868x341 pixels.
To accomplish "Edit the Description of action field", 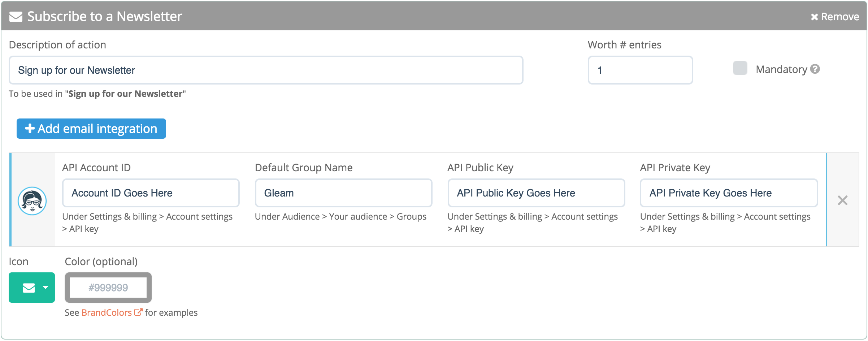I will pos(266,70).
